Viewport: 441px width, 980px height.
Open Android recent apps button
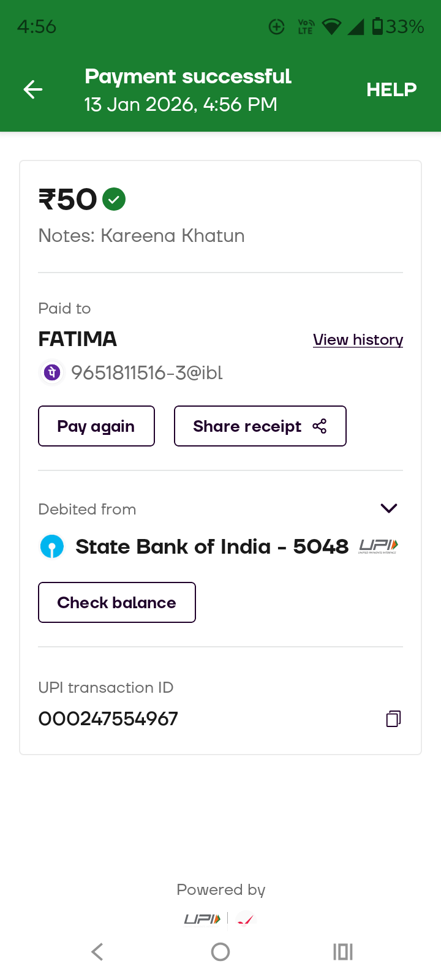coord(343,952)
